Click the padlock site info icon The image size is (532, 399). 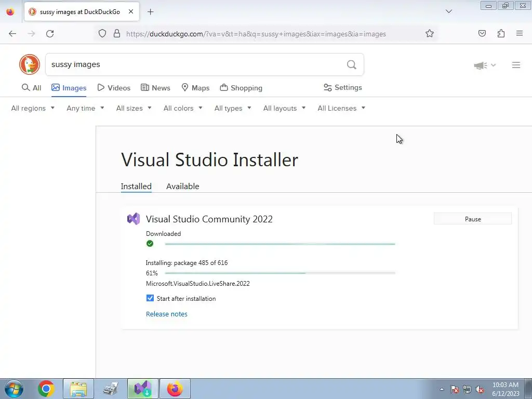117,34
